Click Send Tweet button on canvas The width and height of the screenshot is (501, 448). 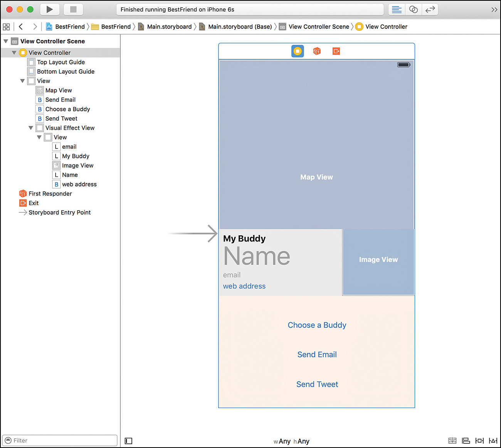pyautogui.click(x=317, y=384)
